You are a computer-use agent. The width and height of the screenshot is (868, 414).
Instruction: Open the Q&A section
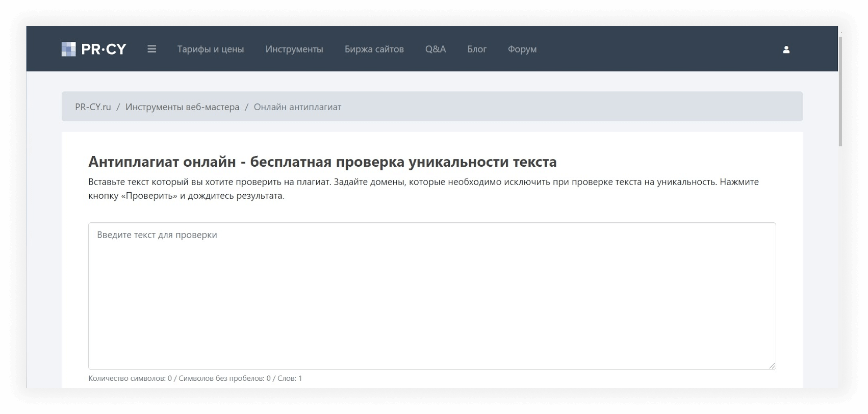tap(436, 49)
